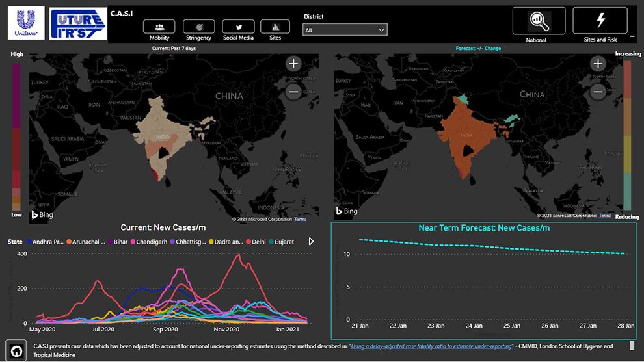Open Terms link on the right map
This screenshot has width=644, height=362.
point(604,216)
